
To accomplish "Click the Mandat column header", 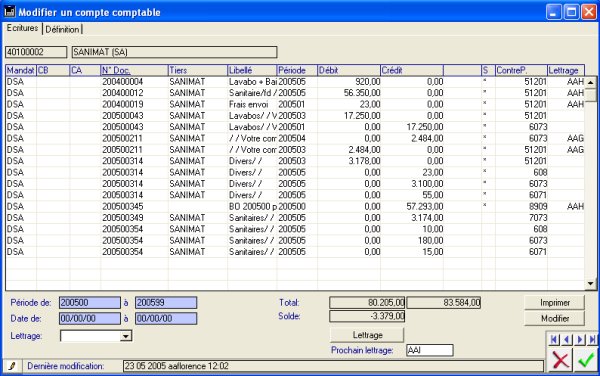I will (x=21, y=70).
